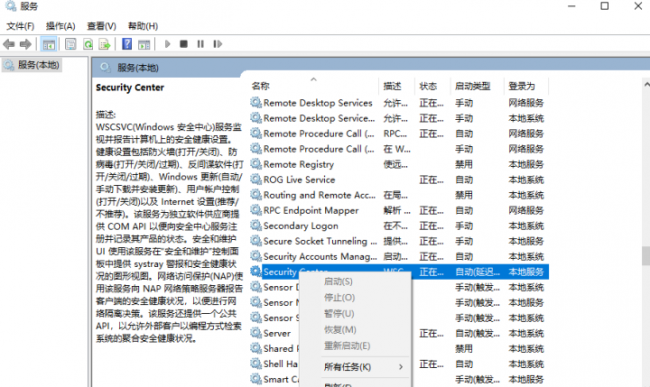The image size is (650, 387).
Task: Open the Help question mark icon
Action: (127, 44)
